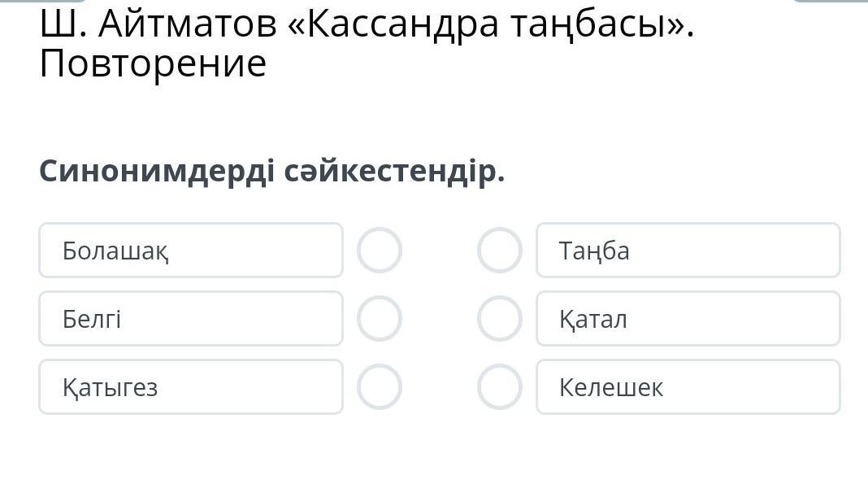
Task: Pick the Таңба answer card
Action: pyautogui.click(x=688, y=251)
